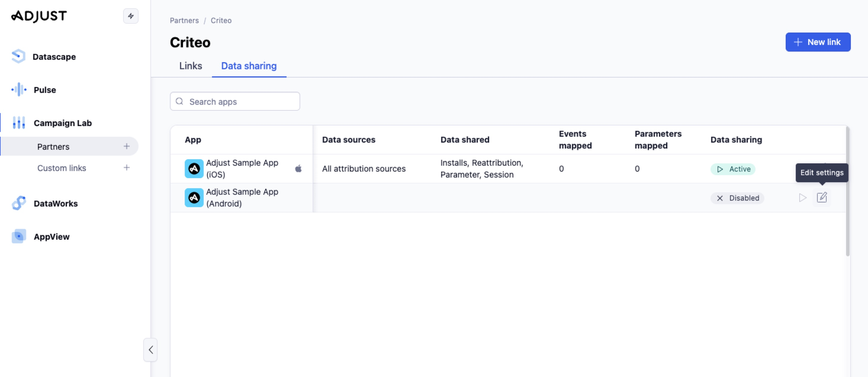
Task: Click Edit settings pencil for Android app
Action: tap(822, 197)
